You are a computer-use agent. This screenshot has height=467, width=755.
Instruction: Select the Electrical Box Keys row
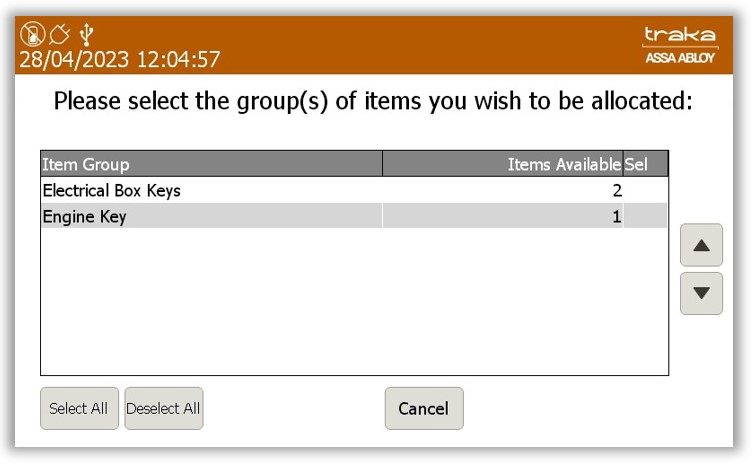pos(354,190)
